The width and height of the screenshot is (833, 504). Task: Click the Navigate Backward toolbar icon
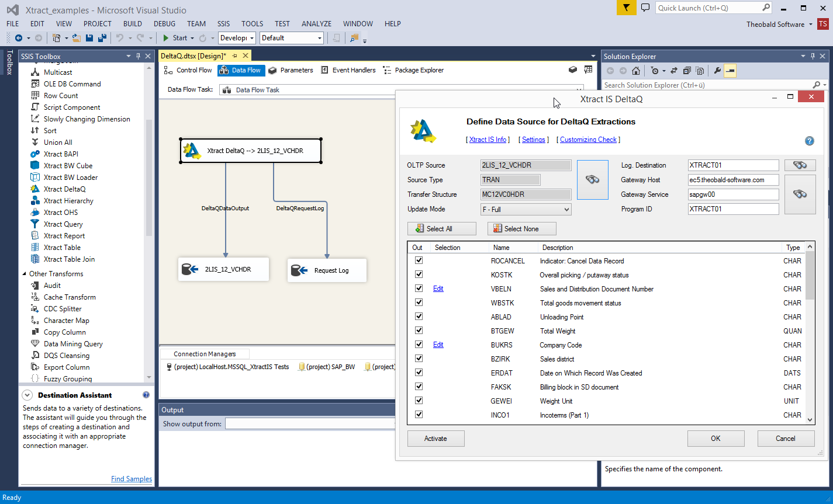coord(19,38)
